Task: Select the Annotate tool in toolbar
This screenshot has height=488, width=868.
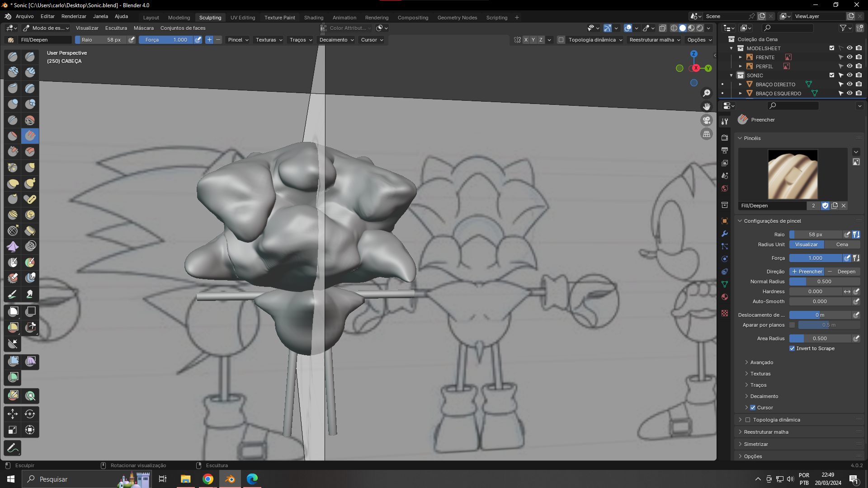Action: pyautogui.click(x=13, y=448)
